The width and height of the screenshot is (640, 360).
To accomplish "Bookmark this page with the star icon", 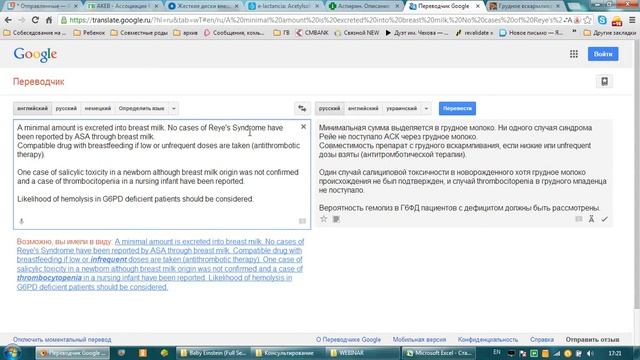I will click(x=587, y=20).
